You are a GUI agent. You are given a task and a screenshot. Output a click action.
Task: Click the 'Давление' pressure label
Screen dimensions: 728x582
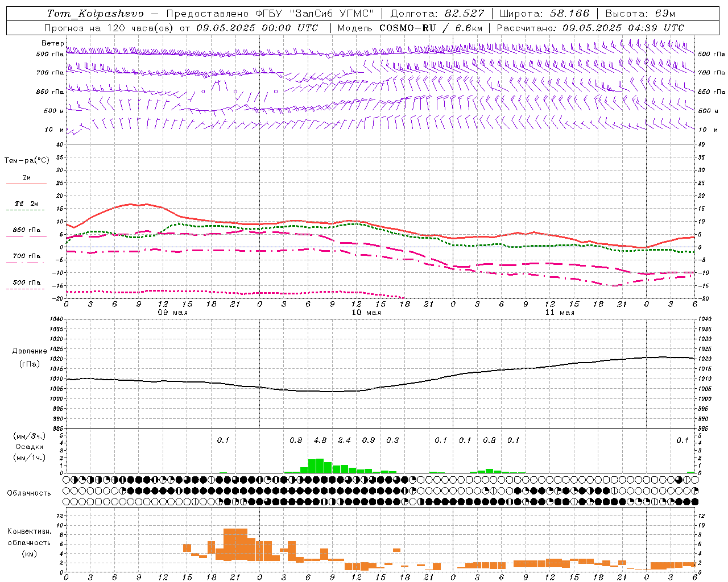(x=30, y=351)
